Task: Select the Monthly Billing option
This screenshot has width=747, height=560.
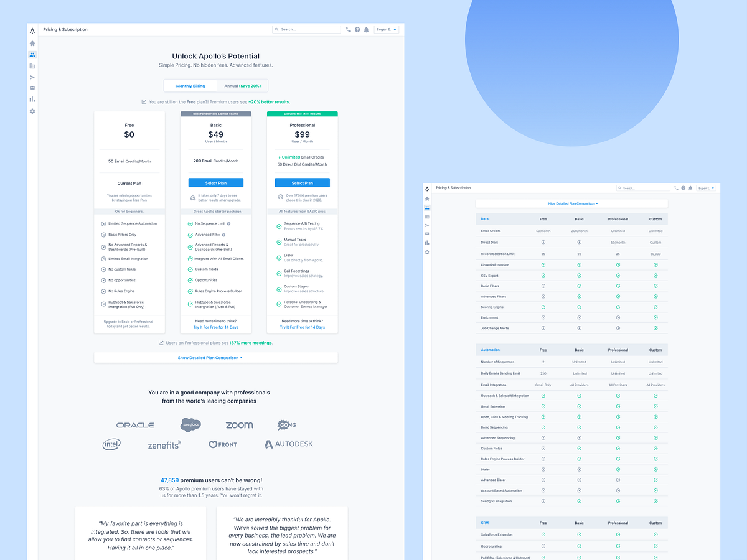Action: click(x=190, y=85)
